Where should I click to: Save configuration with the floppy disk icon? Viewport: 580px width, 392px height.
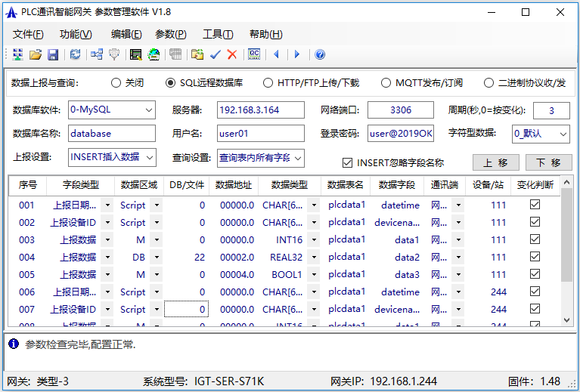53,54
